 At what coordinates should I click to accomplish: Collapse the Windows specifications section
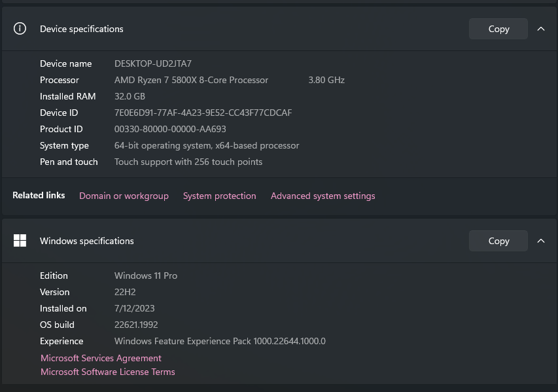point(541,241)
